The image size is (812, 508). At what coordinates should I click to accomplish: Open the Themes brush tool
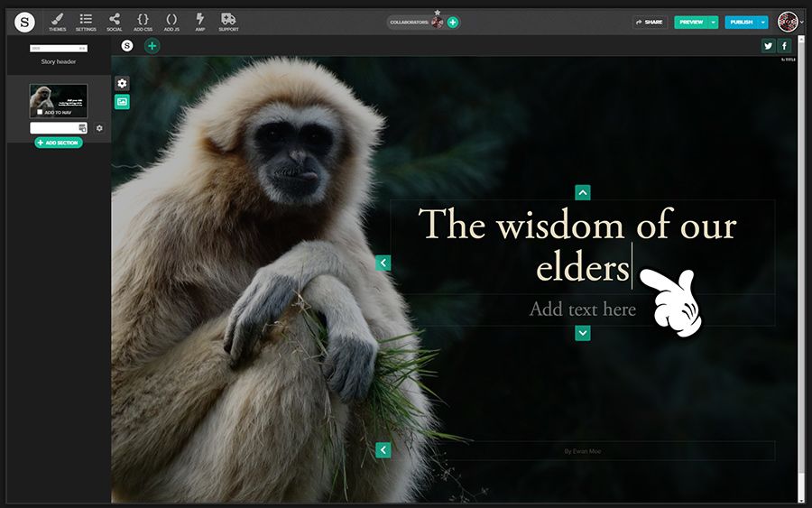pos(58,23)
